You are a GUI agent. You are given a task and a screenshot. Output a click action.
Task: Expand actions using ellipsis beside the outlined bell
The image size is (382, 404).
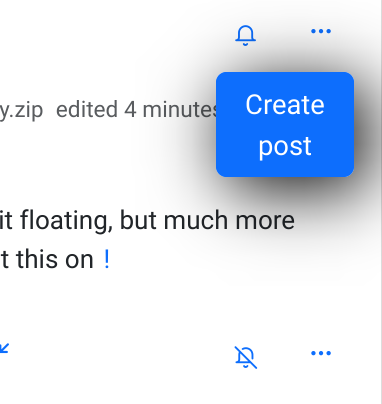[321, 31]
